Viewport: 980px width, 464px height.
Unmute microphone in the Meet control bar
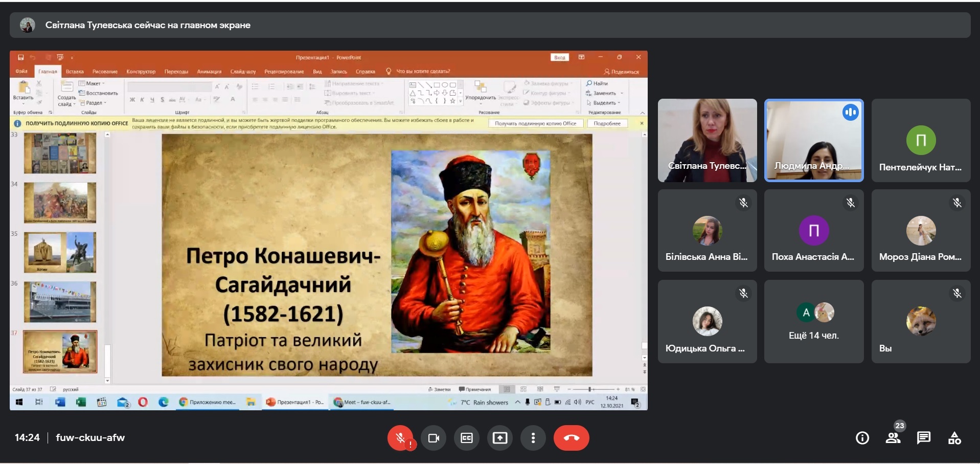[x=400, y=438]
